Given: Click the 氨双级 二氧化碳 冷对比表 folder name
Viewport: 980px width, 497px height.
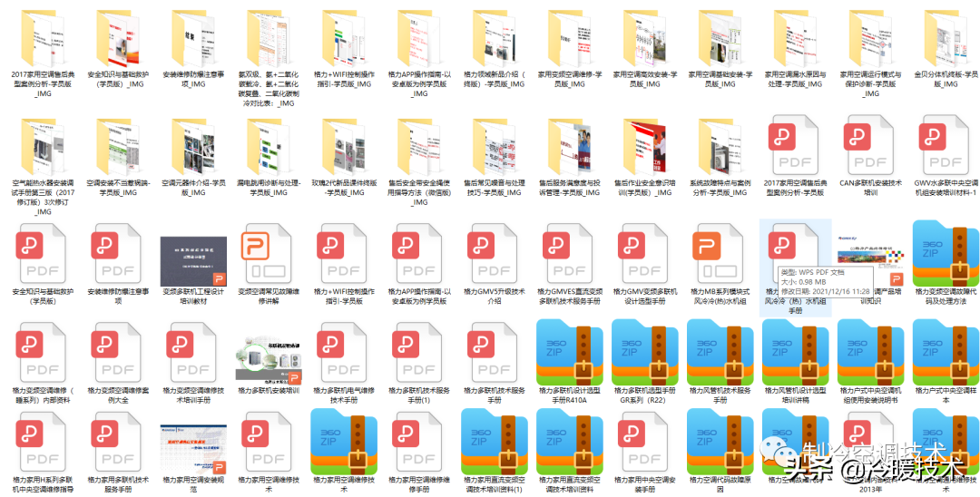Looking at the screenshot, I should (269, 89).
